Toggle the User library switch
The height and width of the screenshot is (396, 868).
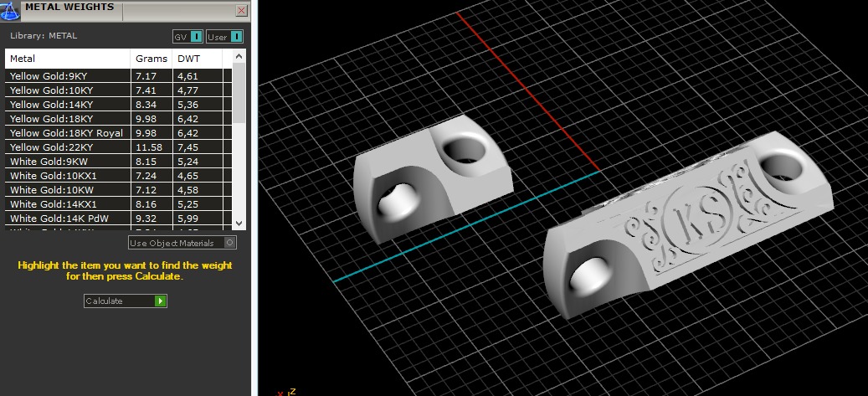point(225,37)
